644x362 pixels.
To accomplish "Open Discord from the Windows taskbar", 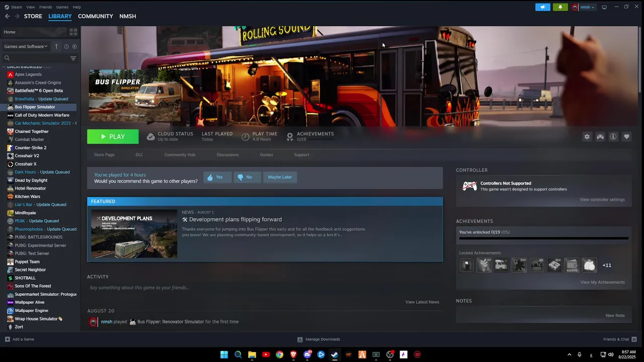I will click(307, 354).
